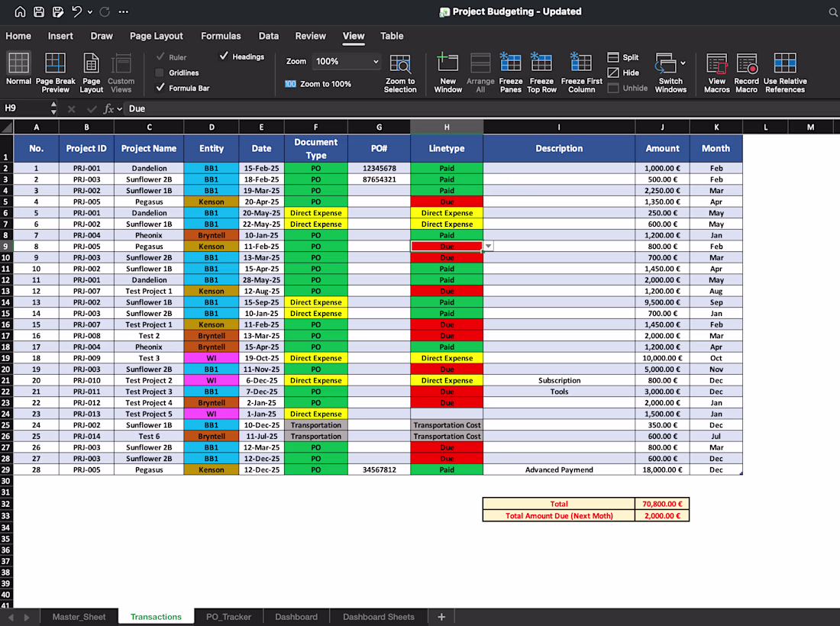Click the 70,800.00 € total cell
This screenshot has height=626, width=840.
[662, 504]
